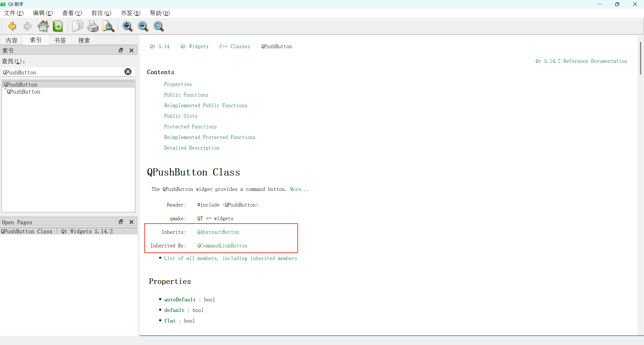Image resolution: width=644 pixels, height=345 pixels.
Task: Click the 查找 search input field
Action: coord(63,72)
